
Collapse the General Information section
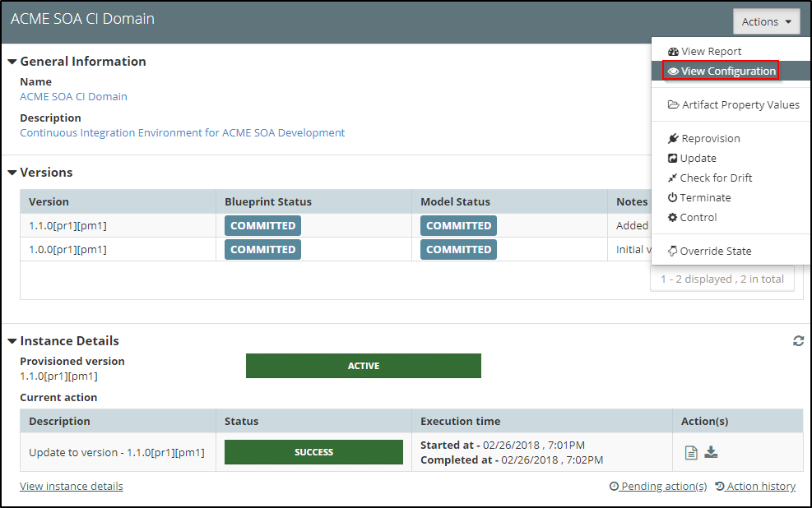click(x=12, y=61)
